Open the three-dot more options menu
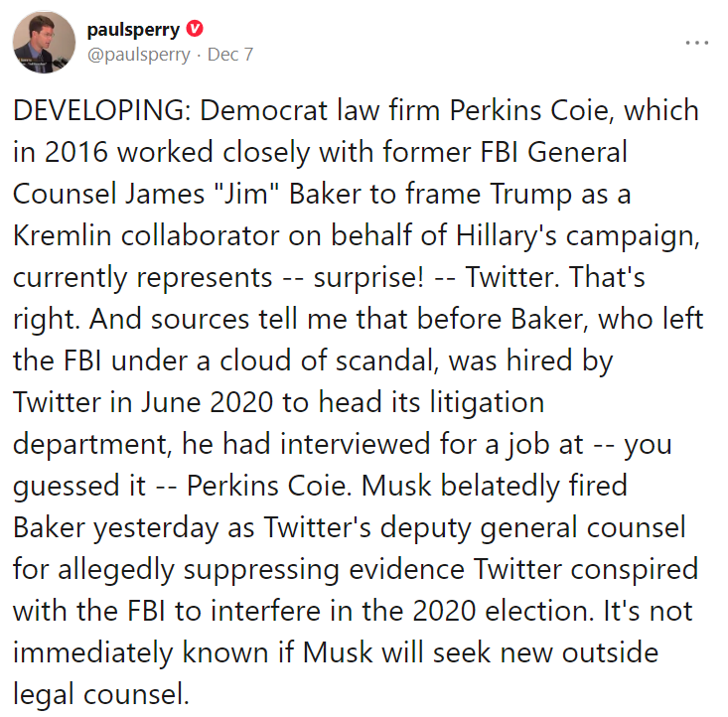The image size is (728, 717). [x=698, y=43]
